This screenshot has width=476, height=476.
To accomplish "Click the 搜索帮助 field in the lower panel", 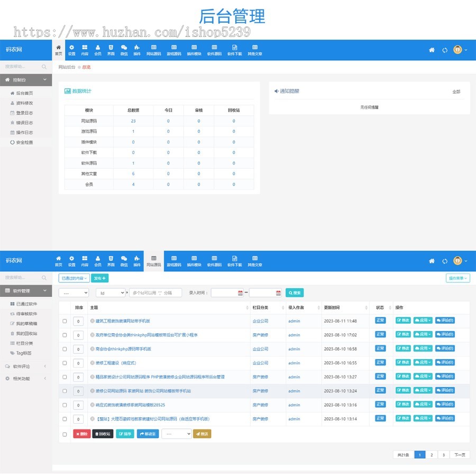I will tap(21, 278).
